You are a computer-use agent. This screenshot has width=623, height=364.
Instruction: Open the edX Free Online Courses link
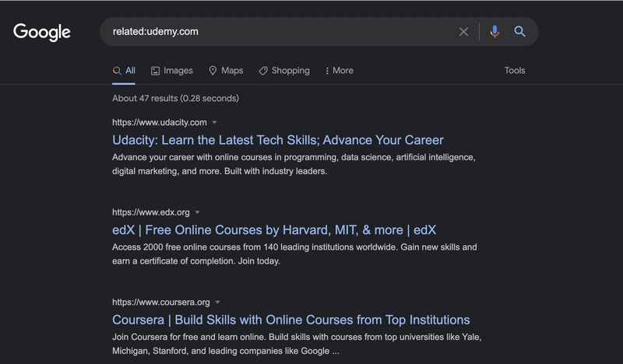click(274, 229)
